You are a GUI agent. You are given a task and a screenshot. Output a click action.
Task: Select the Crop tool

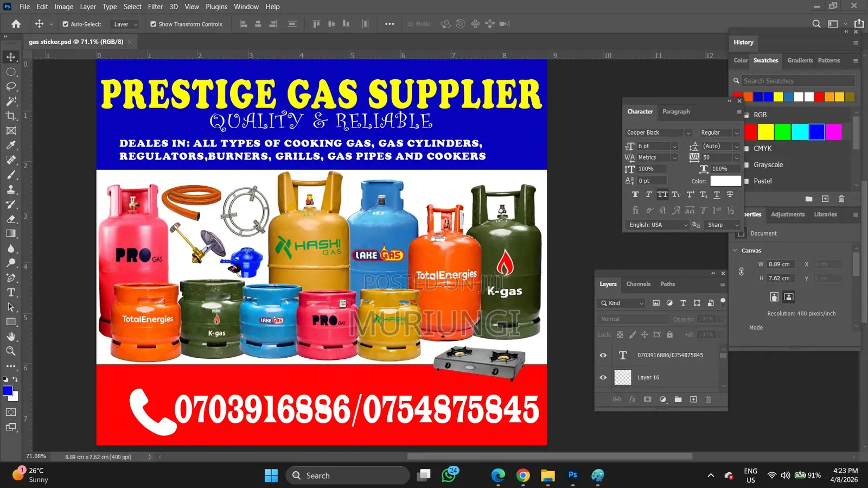11,116
